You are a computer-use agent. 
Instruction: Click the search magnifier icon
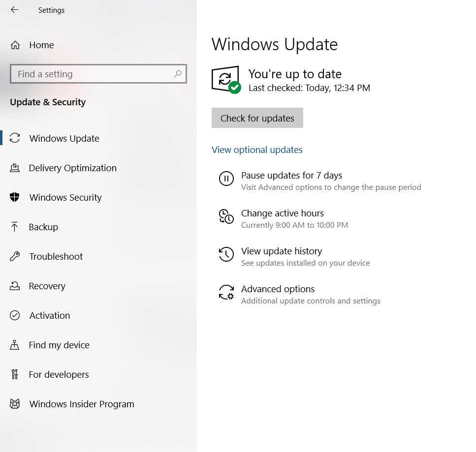(x=178, y=74)
